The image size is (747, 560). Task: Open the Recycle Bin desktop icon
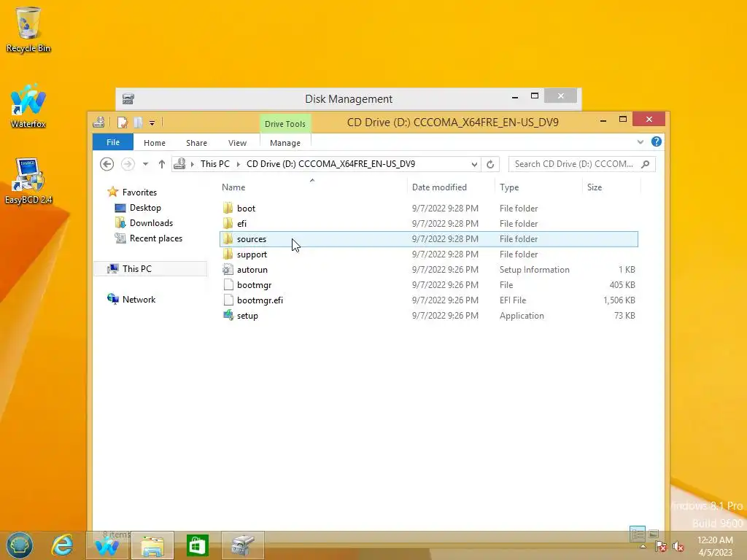pos(28,28)
